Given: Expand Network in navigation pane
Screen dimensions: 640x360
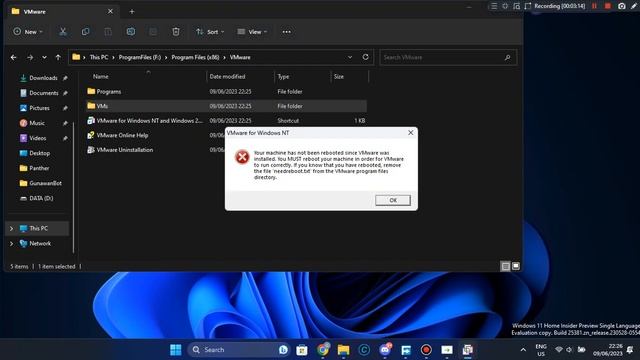Looking at the screenshot, I should point(11,244).
